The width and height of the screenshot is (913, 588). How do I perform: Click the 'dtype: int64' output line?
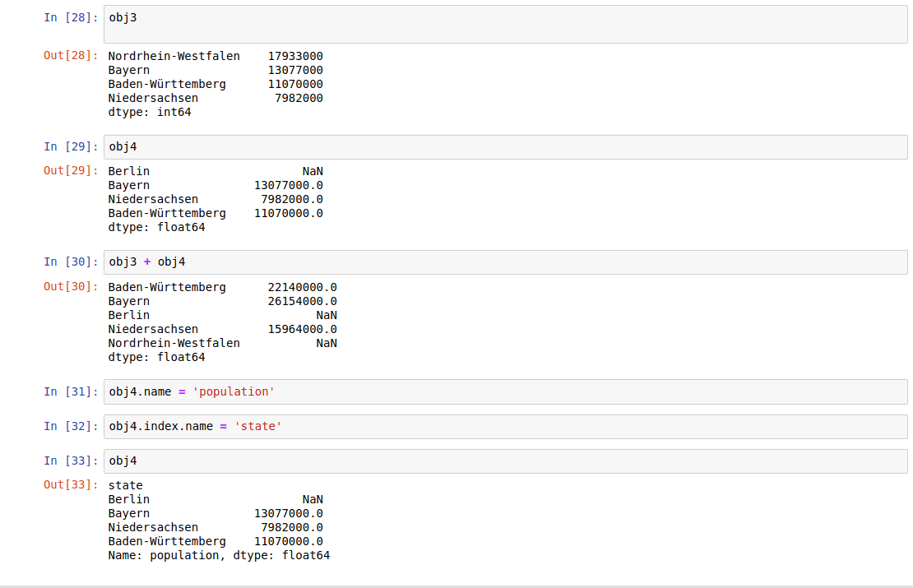click(x=150, y=112)
